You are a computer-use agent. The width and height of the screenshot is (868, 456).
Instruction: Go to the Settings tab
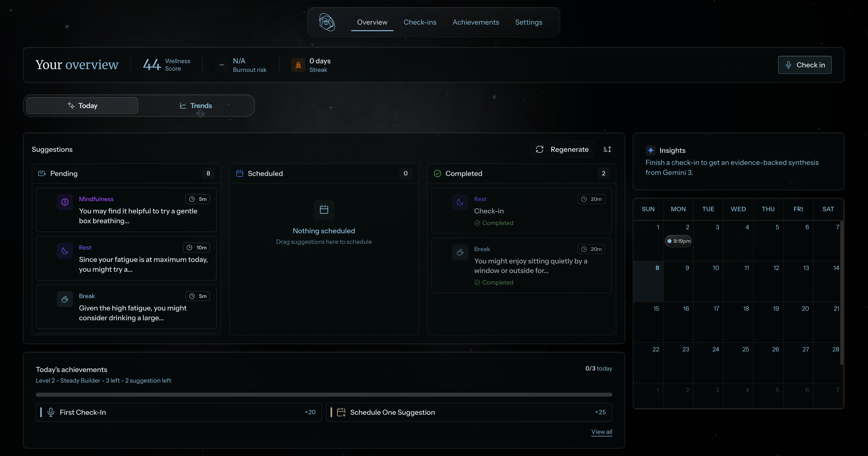click(528, 22)
